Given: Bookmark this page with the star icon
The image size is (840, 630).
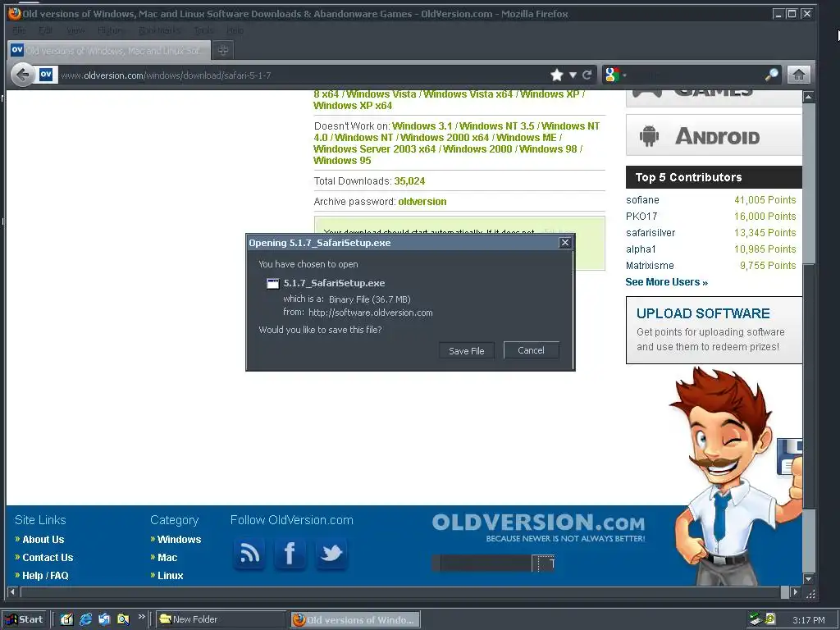Looking at the screenshot, I should click(557, 75).
